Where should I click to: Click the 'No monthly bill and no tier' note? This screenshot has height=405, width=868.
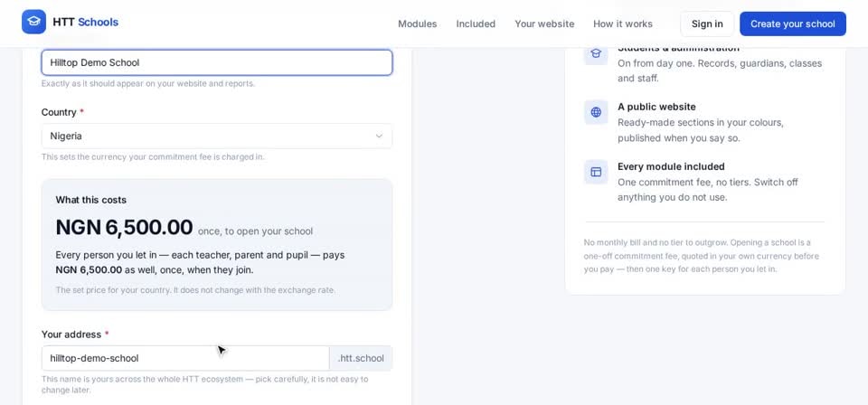702,256
